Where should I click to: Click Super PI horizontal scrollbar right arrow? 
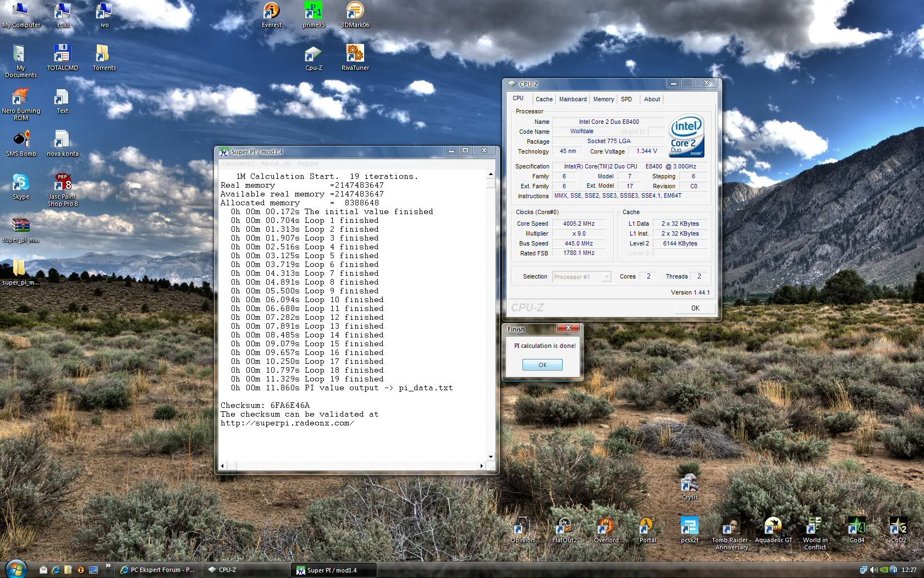click(x=482, y=466)
